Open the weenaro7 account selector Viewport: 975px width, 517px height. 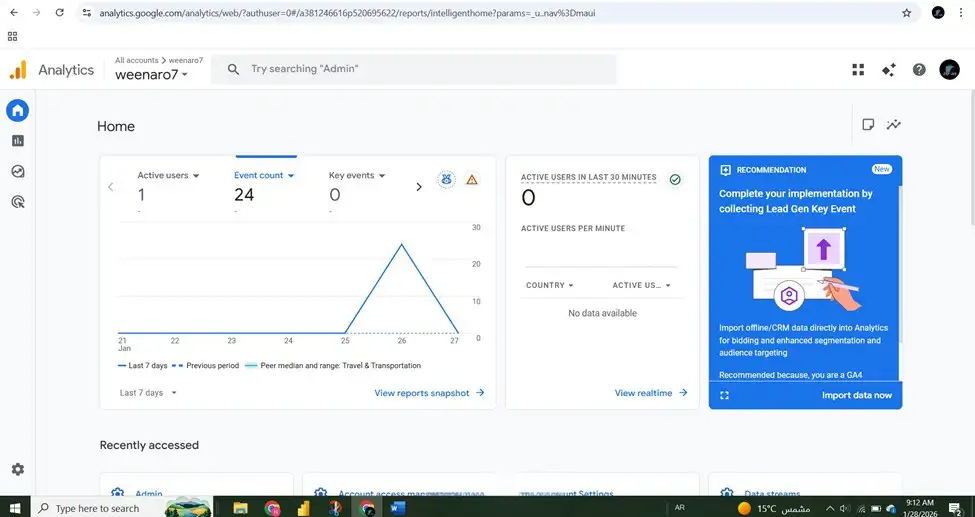pyautogui.click(x=151, y=75)
